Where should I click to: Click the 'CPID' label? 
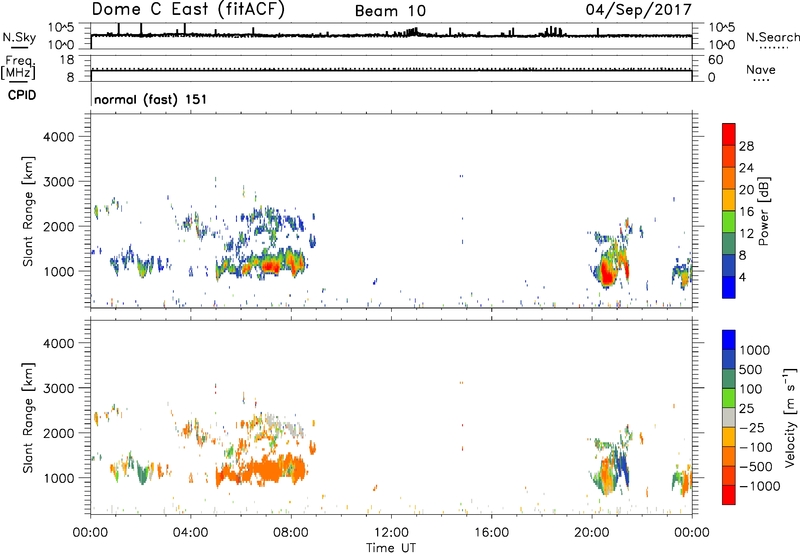click(x=22, y=95)
